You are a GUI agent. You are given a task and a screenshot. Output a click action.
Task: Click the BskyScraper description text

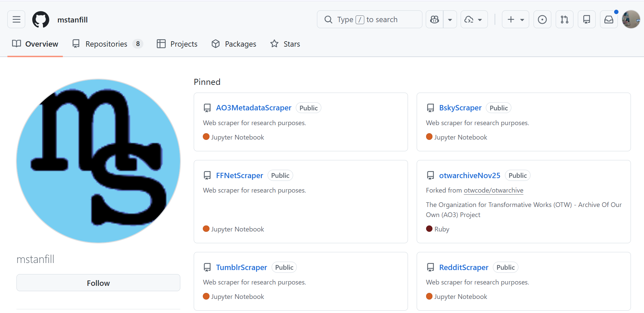[477, 123]
